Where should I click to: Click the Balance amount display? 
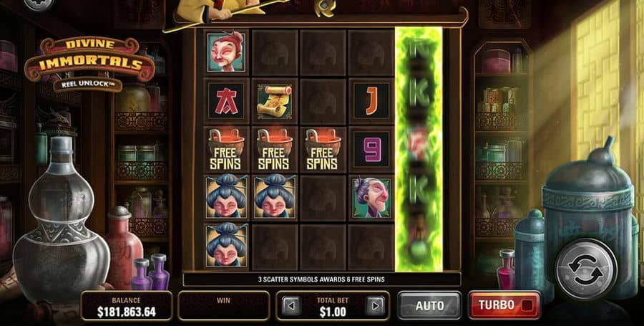click(127, 306)
